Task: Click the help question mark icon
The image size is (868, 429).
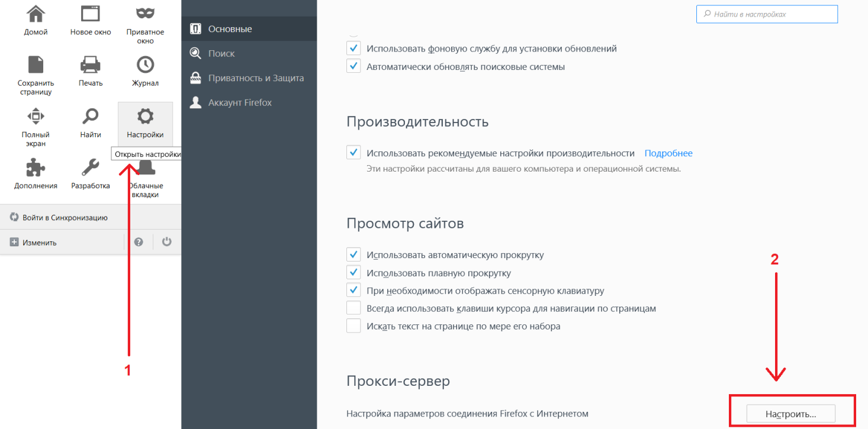Action: tap(139, 242)
